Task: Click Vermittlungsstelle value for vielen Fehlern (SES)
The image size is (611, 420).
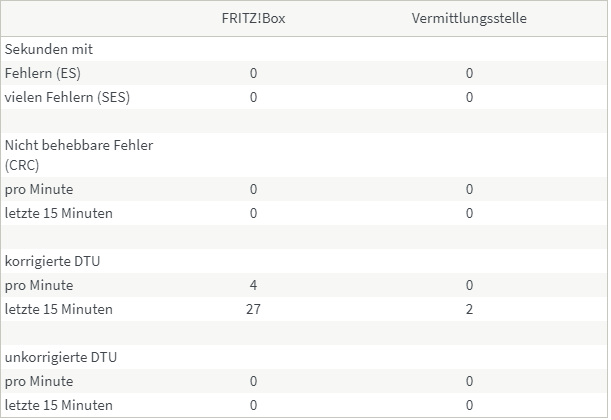Action: pyautogui.click(x=469, y=97)
